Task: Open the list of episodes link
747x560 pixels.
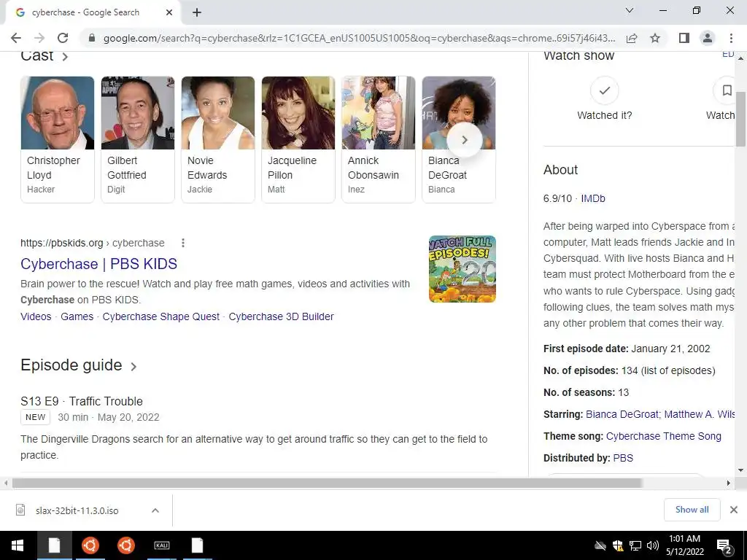Action: (x=678, y=370)
